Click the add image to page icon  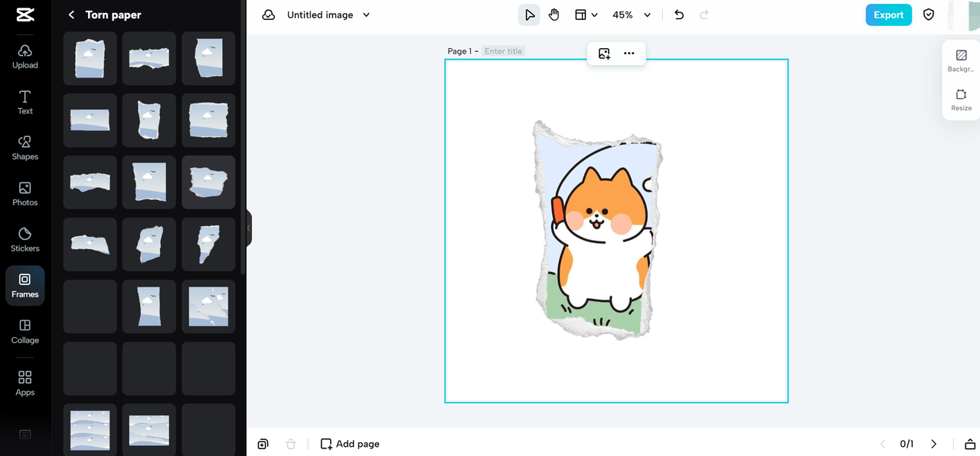point(604,53)
